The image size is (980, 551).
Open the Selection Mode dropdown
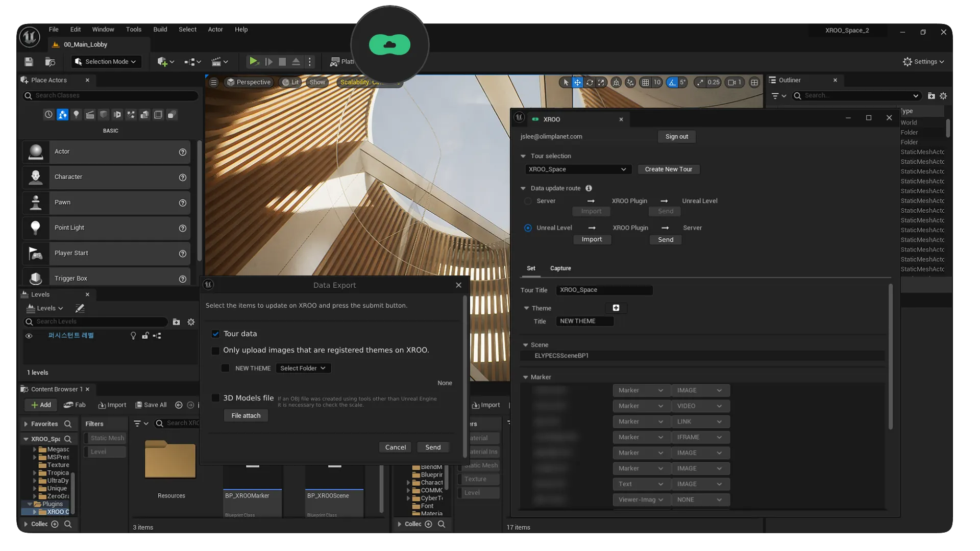click(106, 62)
